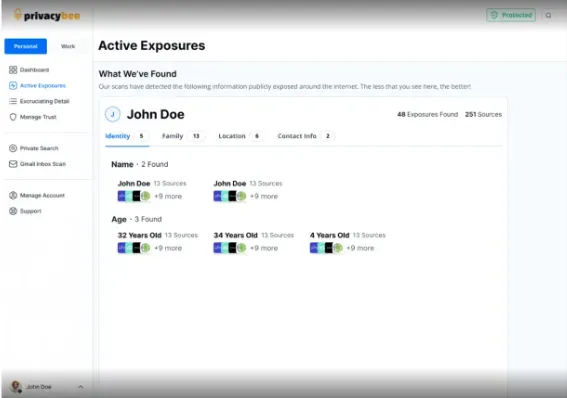This screenshot has height=398, width=567.
Task: Open Private Search page
Action: pos(39,148)
